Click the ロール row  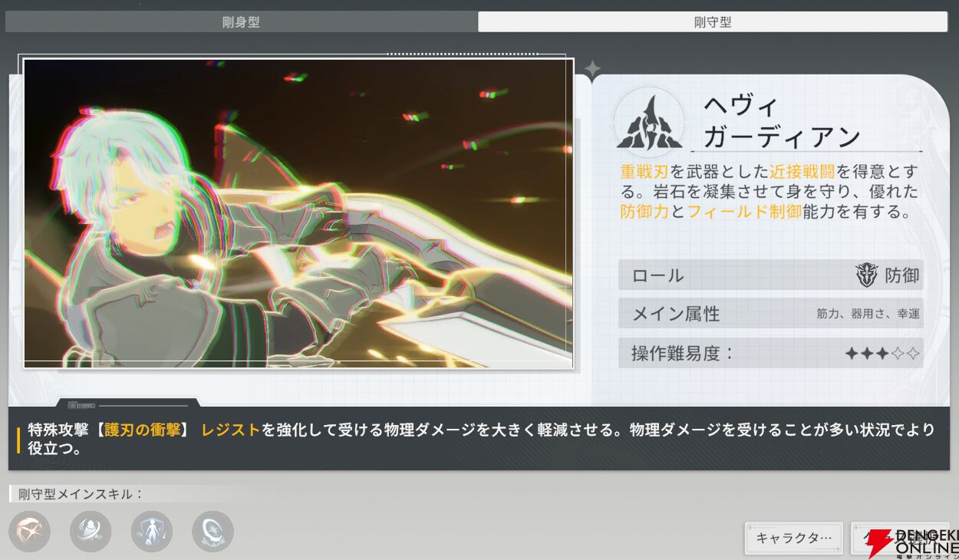click(x=770, y=275)
